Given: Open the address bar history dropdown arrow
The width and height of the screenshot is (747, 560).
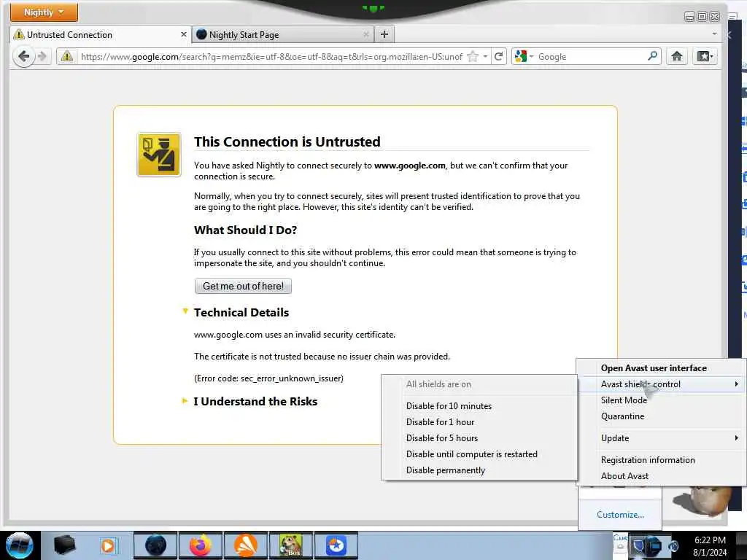Looking at the screenshot, I should point(485,57).
